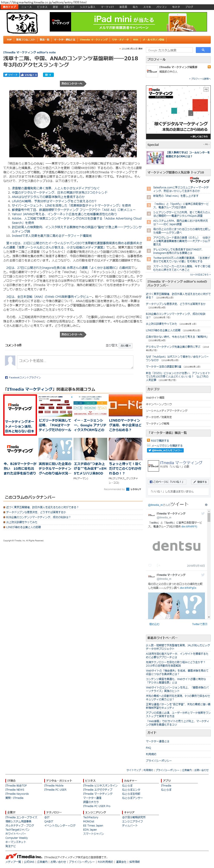Open the Webサイト構築 category link
This screenshot has width=214, height=868.
155,398
